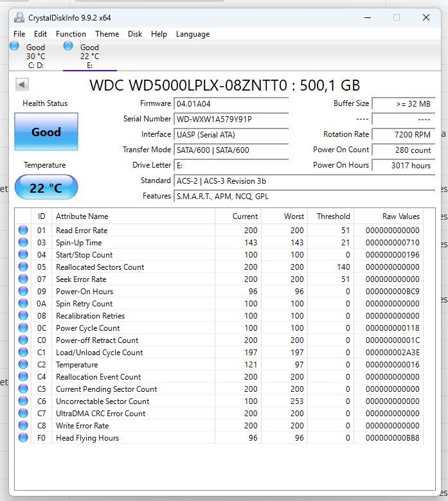Screen dimensions: 448x501
Task: Click status orb for Power-On Hours row
Action: coord(23,291)
